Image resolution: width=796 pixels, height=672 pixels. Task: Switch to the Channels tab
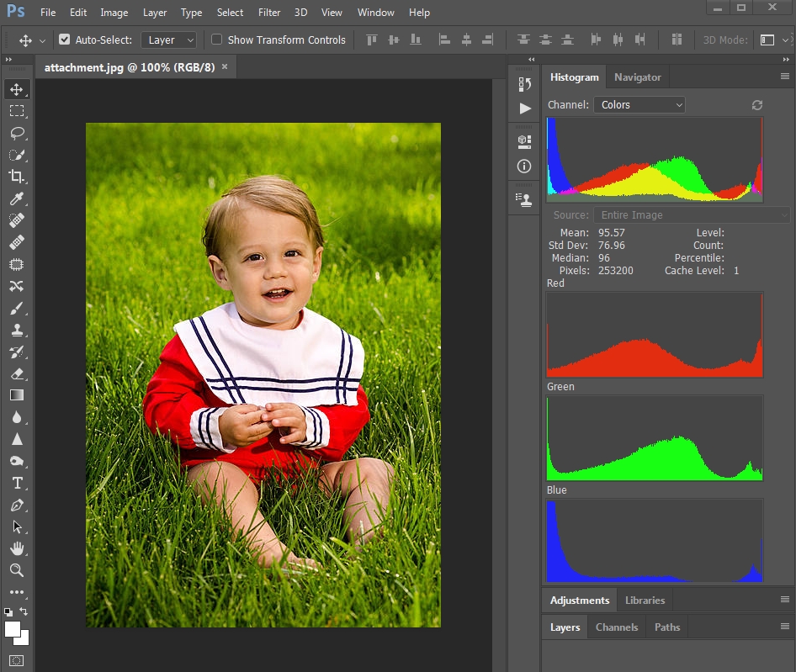point(617,627)
